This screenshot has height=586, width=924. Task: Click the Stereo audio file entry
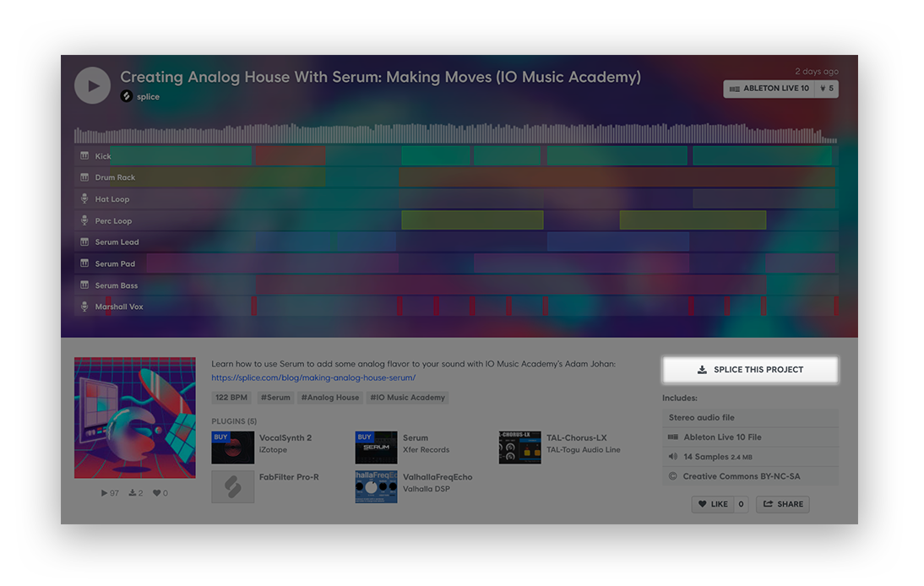click(x=750, y=418)
